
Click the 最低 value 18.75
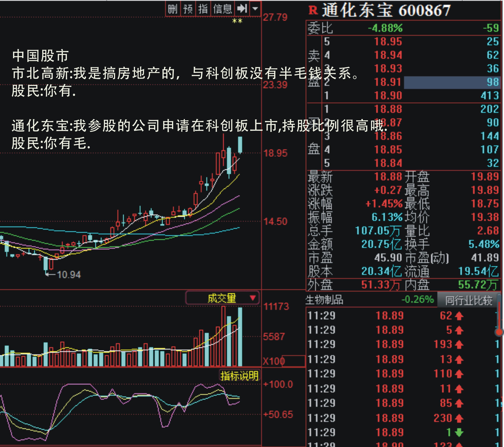coord(485,204)
